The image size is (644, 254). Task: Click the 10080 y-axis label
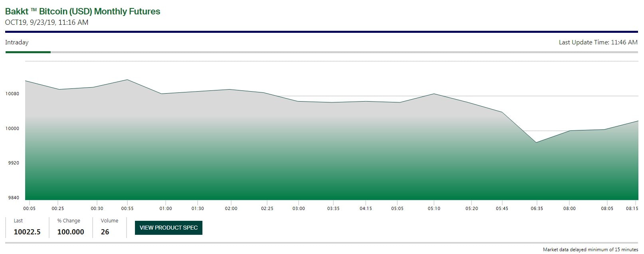tap(12, 94)
